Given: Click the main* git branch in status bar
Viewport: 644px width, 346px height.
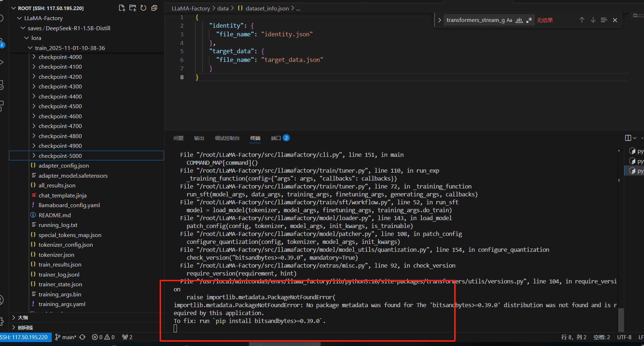Looking at the screenshot, I should click(x=66, y=337).
